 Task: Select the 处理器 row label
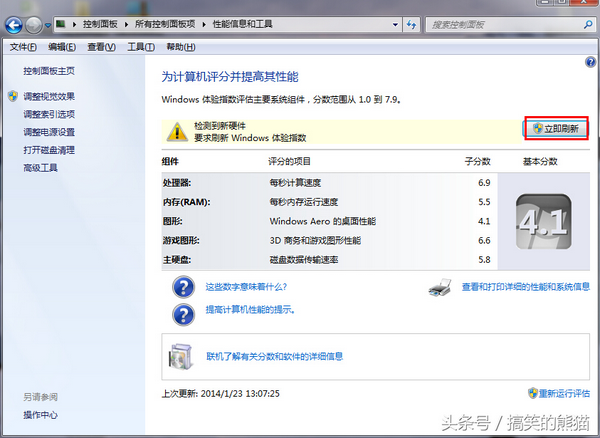pos(176,183)
